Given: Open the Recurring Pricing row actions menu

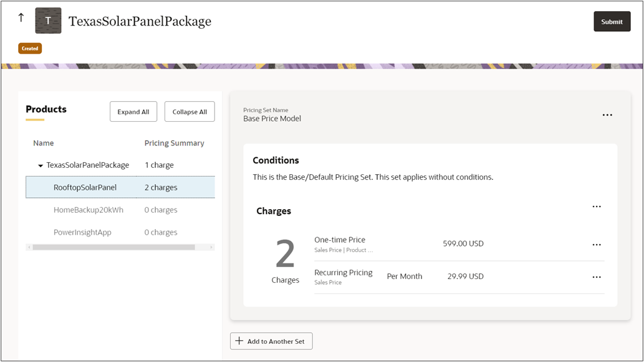Looking at the screenshot, I should tap(597, 276).
